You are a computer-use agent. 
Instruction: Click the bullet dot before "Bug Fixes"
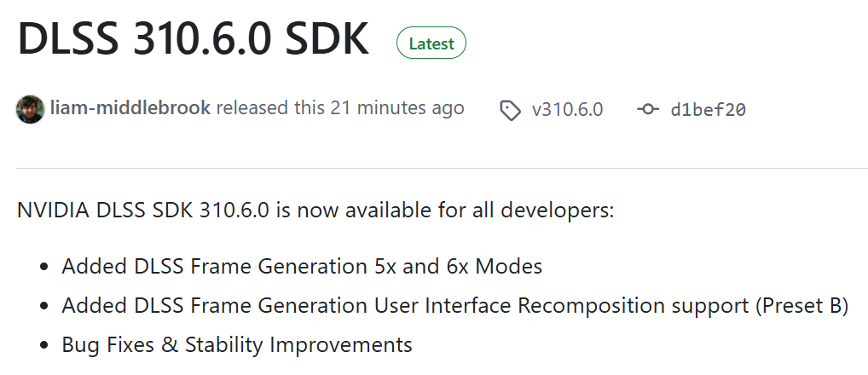pos(44,346)
